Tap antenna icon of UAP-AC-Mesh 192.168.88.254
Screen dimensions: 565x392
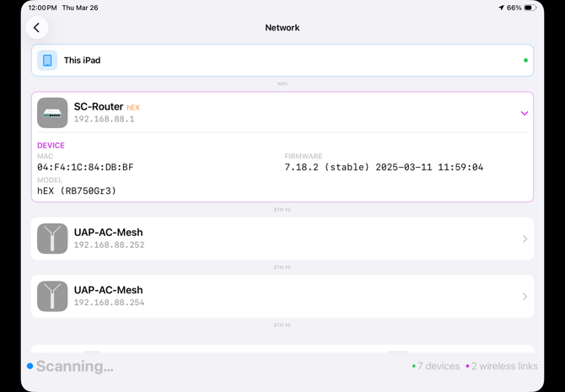(52, 296)
